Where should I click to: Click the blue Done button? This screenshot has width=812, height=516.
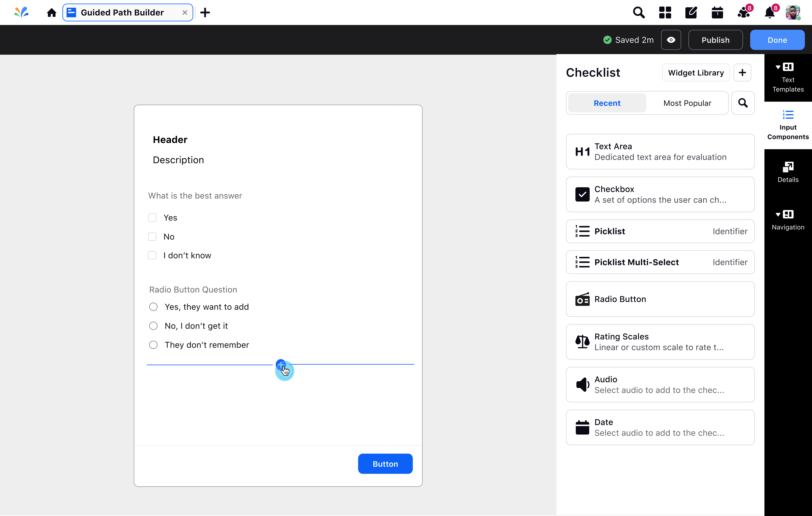pyautogui.click(x=777, y=40)
